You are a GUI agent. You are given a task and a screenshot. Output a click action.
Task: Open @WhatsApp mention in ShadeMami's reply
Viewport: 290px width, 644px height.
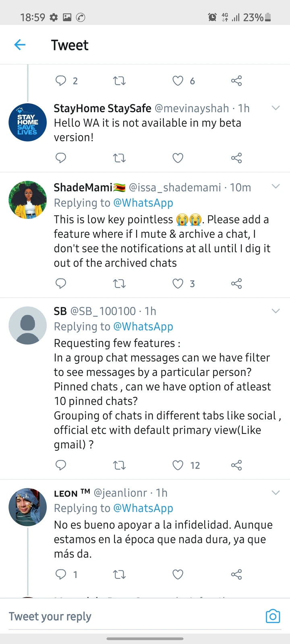143,203
